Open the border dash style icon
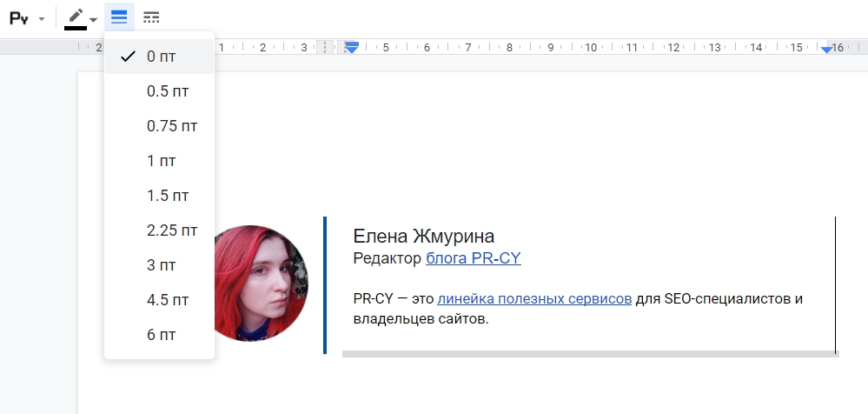Viewport: 868px width, 414px height. (x=151, y=17)
